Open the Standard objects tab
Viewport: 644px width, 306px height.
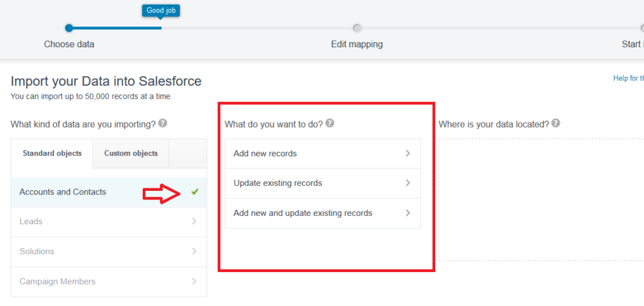click(x=52, y=154)
